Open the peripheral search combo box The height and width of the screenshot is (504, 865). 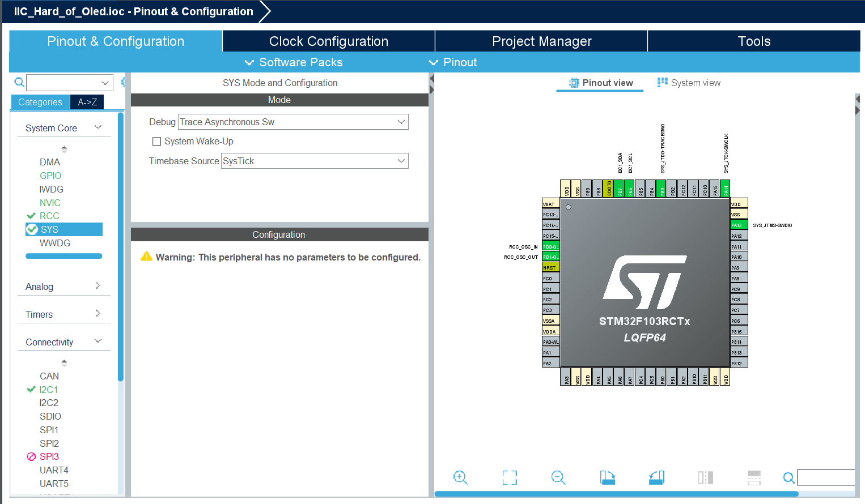(70, 83)
